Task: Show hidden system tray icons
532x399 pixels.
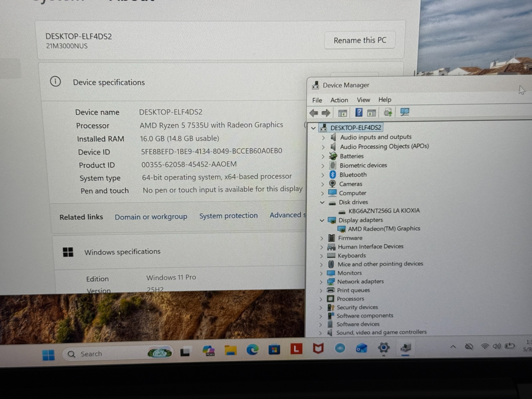Action: (453, 347)
